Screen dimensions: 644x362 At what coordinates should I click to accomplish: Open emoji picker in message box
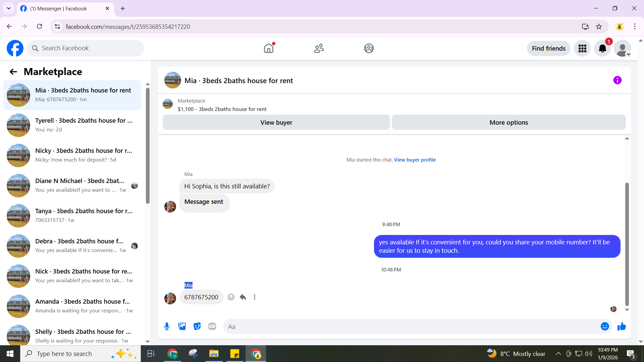[604, 326]
